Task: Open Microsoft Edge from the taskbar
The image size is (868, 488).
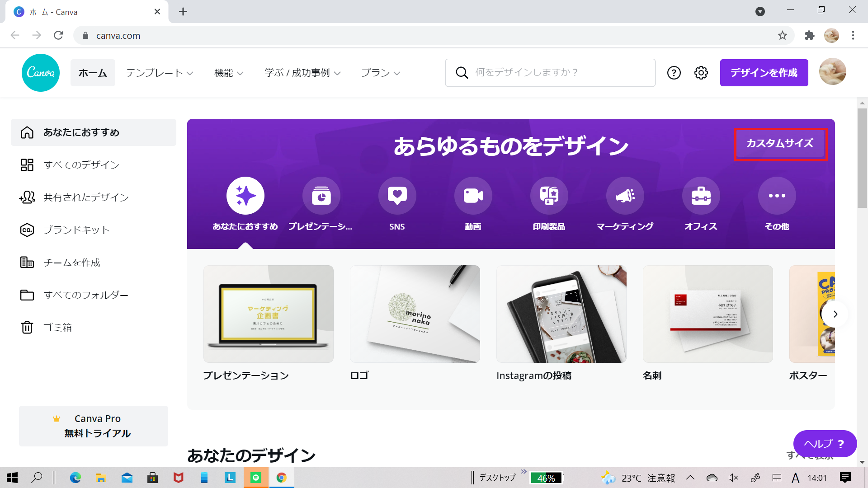Action: click(x=75, y=478)
